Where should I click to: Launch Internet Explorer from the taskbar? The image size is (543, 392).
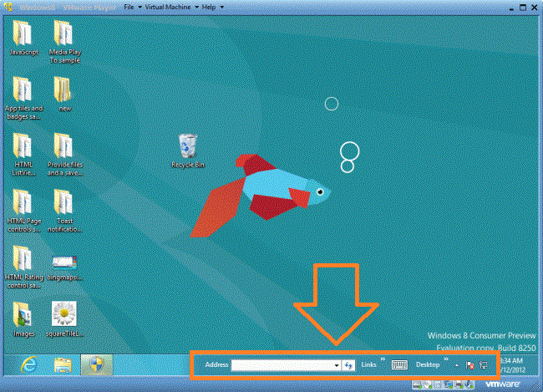[28, 364]
